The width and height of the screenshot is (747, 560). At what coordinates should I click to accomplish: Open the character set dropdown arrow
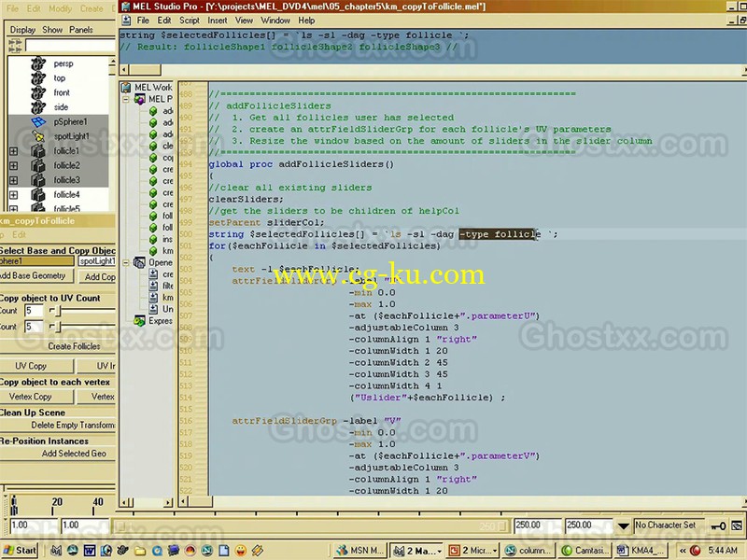click(x=623, y=526)
